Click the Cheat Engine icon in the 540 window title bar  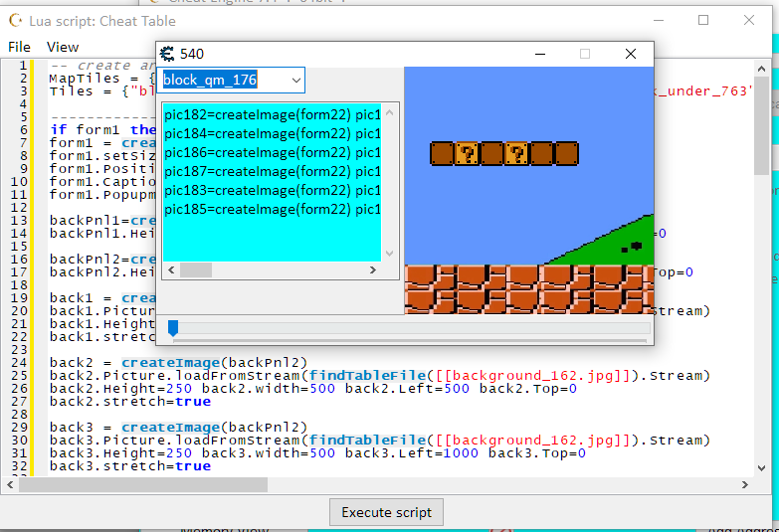167,55
